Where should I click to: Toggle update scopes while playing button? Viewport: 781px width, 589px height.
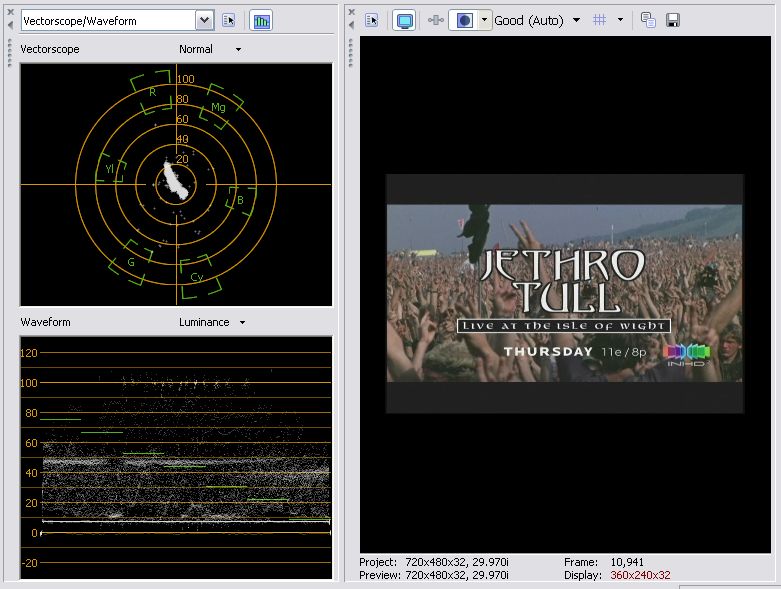[x=261, y=20]
